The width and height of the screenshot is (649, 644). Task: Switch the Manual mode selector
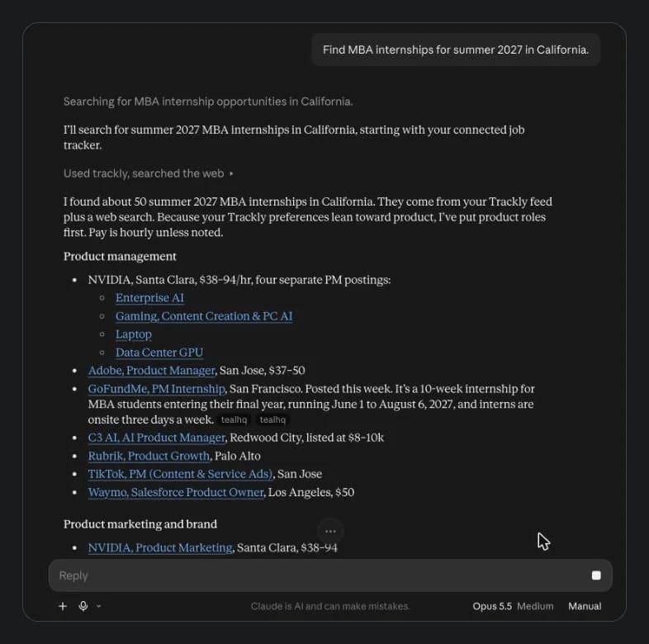pyautogui.click(x=585, y=606)
